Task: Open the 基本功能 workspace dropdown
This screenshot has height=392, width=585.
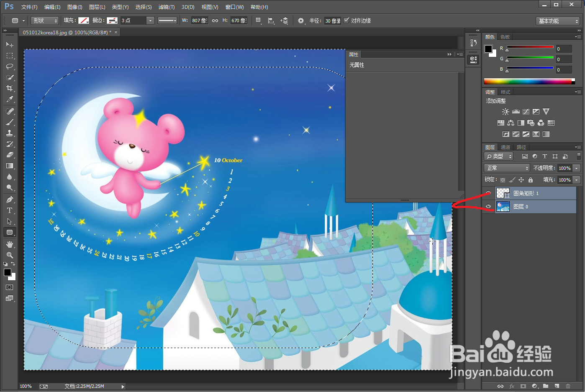Action: click(x=558, y=21)
